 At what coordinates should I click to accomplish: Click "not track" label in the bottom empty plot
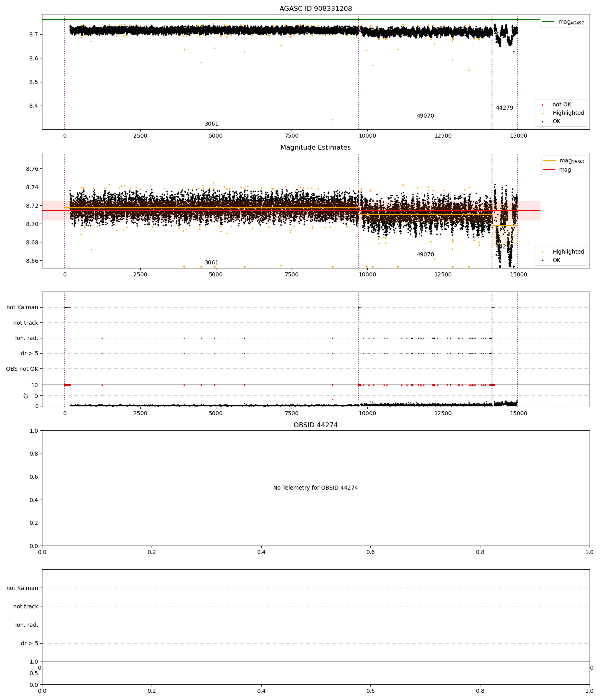(26, 607)
